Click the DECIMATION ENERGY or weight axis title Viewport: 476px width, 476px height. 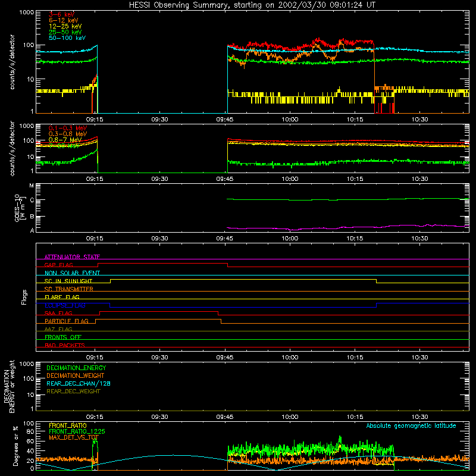(x=9, y=386)
